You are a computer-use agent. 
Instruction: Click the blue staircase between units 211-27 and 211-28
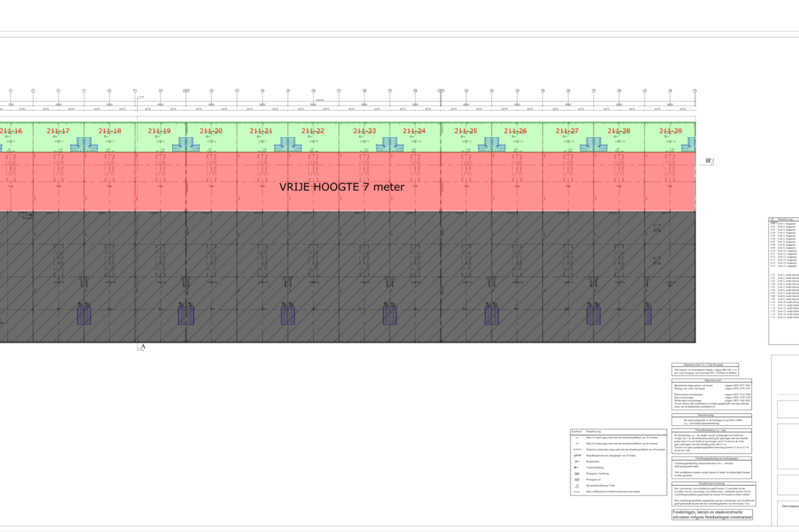pyautogui.click(x=594, y=145)
